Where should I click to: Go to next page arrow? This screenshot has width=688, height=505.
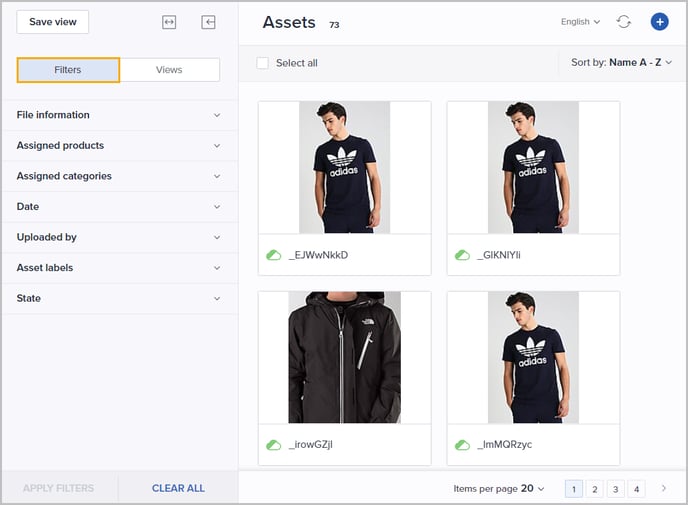[x=664, y=488]
